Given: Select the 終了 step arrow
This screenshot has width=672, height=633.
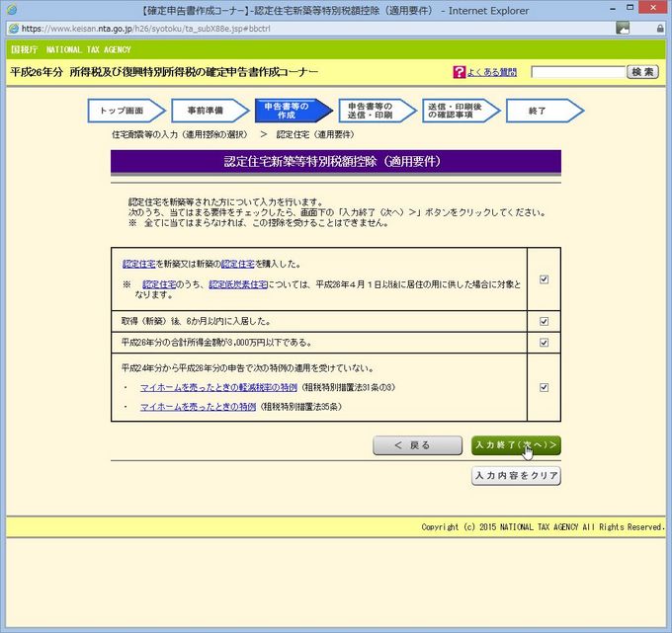Looking at the screenshot, I should point(539,111).
